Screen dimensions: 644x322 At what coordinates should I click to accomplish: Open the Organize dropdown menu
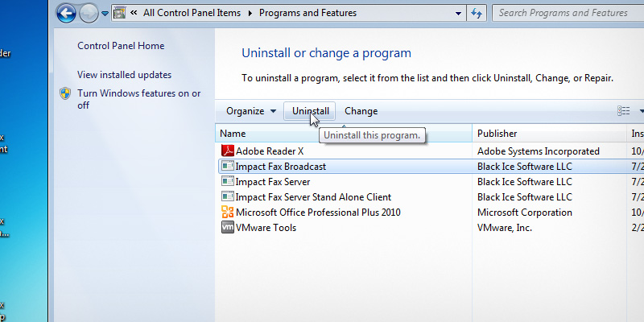(x=251, y=111)
